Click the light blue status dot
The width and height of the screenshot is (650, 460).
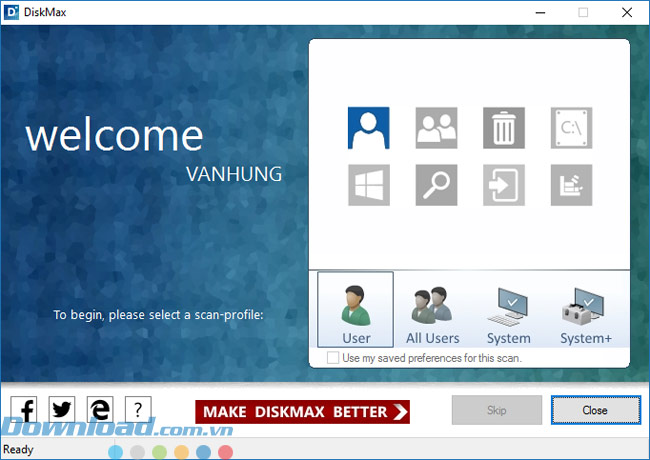pyautogui.click(x=115, y=452)
